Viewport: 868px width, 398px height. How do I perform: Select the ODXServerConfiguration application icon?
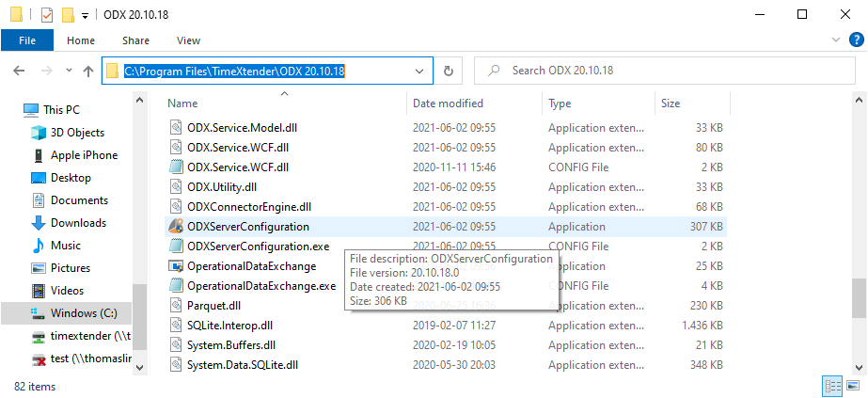pyautogui.click(x=176, y=227)
